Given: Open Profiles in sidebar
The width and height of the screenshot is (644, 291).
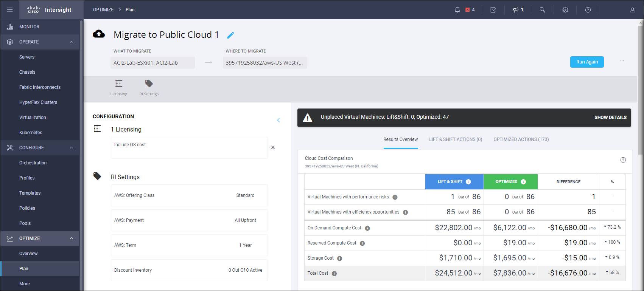Looking at the screenshot, I should [40, 178].
